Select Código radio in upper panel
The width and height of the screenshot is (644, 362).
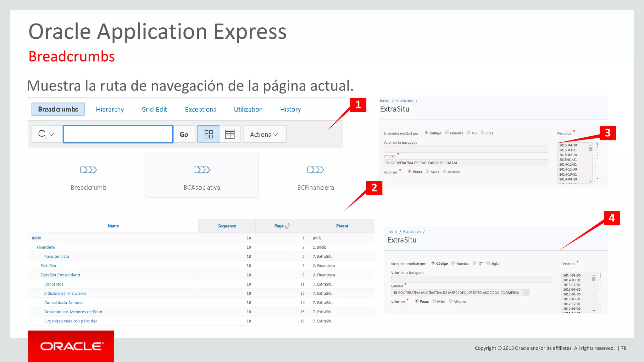426,133
